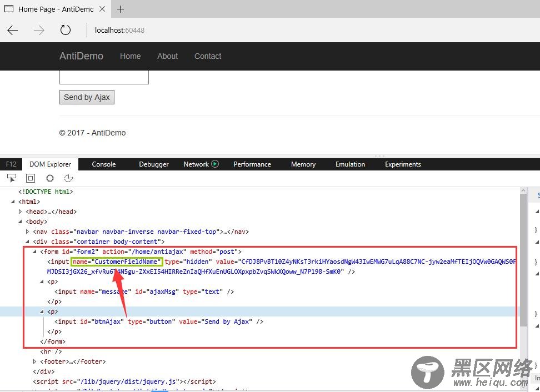Click the Network tab play icon
The width and height of the screenshot is (540, 392).
pyautogui.click(x=215, y=164)
